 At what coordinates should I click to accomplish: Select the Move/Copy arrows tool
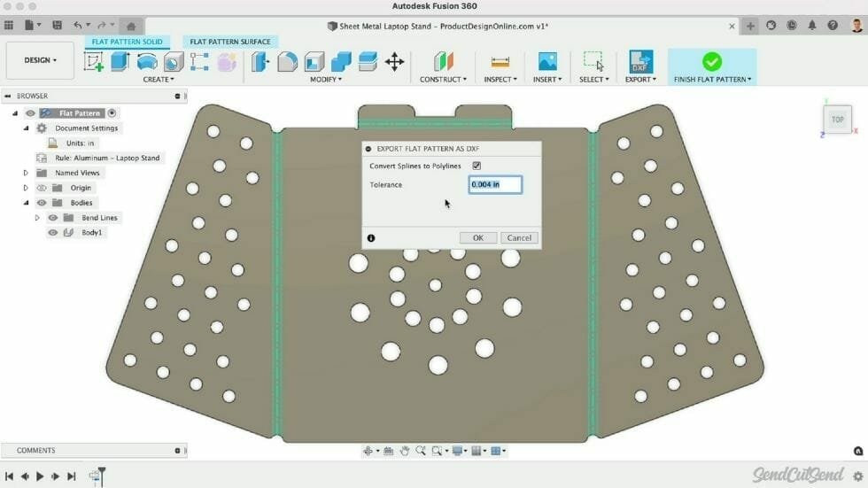point(395,61)
